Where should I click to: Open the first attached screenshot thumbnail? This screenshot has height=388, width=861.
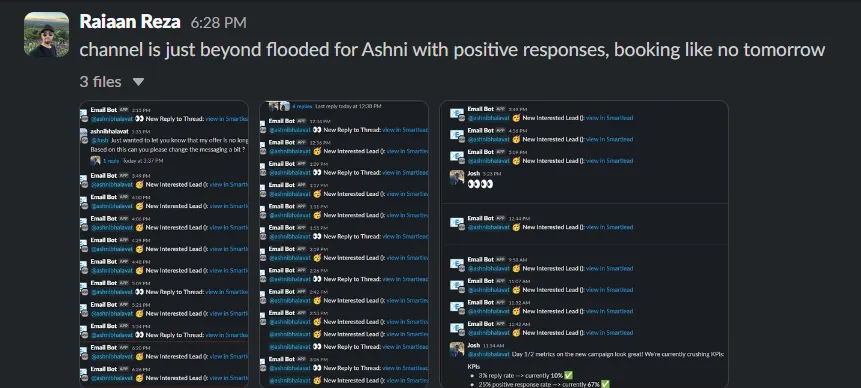coord(164,244)
